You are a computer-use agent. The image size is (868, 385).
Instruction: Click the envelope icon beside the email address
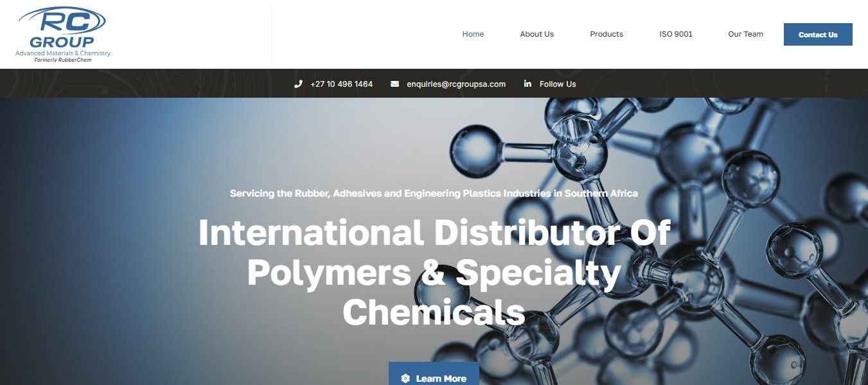click(x=394, y=84)
